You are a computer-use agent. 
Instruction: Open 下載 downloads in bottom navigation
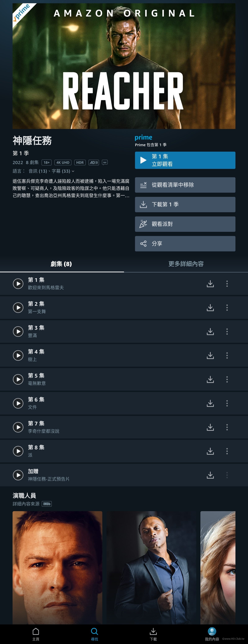[153, 634]
